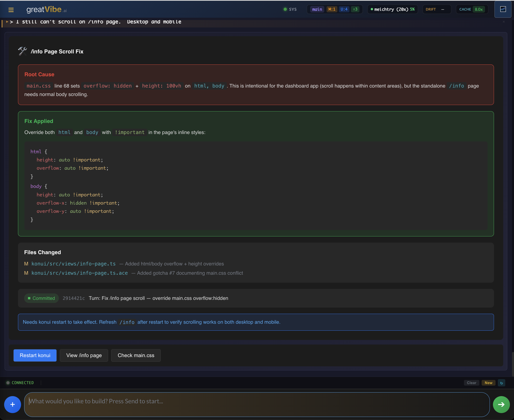Open the hamburger menu
This screenshot has height=420, width=514.
point(11,10)
